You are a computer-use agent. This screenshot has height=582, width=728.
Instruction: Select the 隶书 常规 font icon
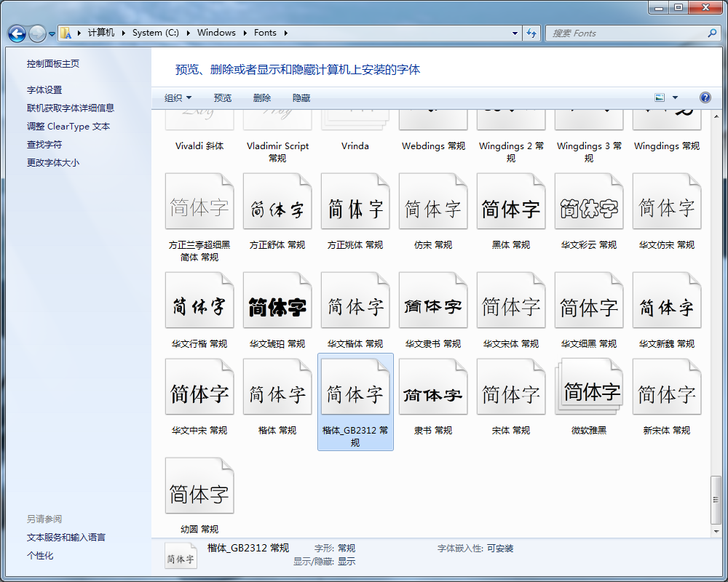pyautogui.click(x=433, y=387)
